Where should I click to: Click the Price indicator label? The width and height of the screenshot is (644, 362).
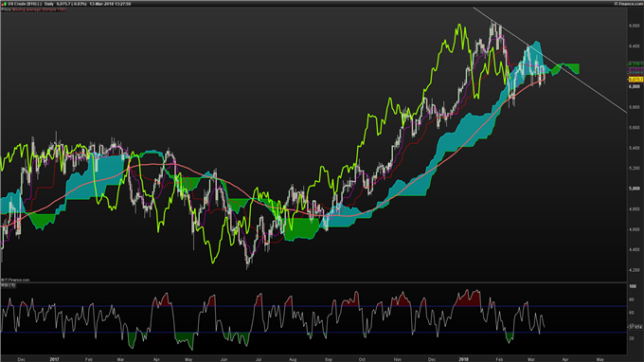pos(7,9)
